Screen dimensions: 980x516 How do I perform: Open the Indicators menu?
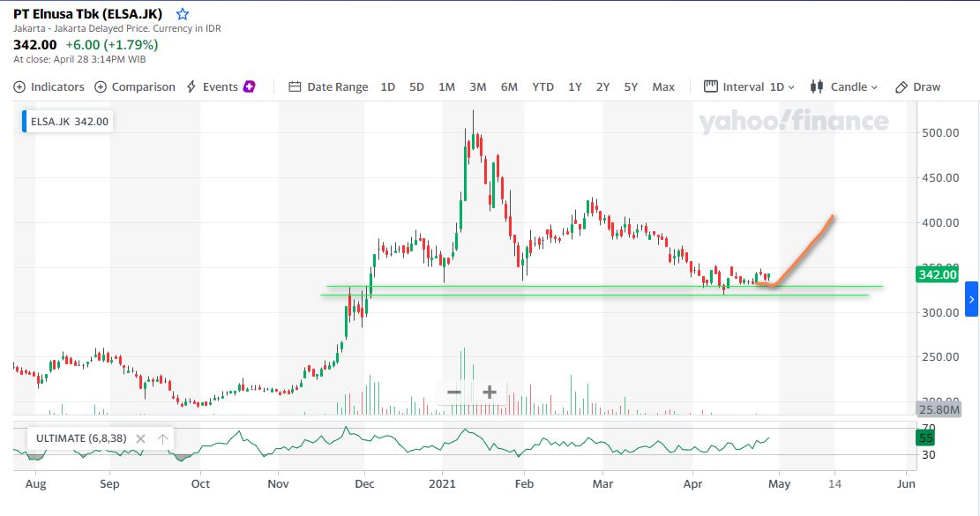pos(49,86)
